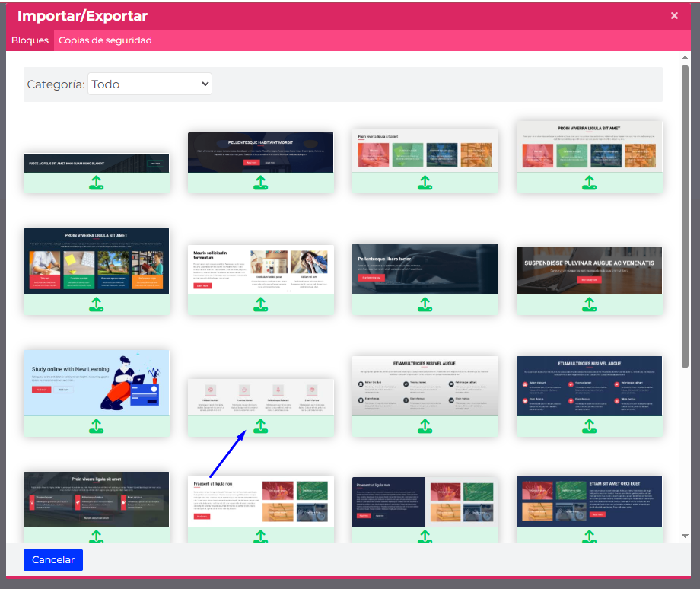Click import icon under 'Mauris sollicitudin fermentum' block
The height and width of the screenshot is (589, 700).
click(260, 304)
